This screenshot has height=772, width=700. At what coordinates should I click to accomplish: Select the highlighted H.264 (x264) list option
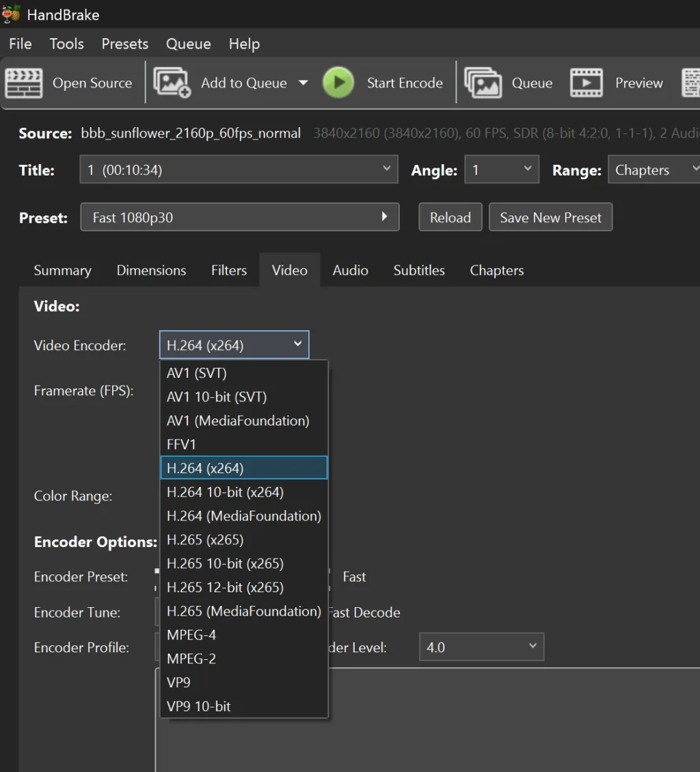244,468
